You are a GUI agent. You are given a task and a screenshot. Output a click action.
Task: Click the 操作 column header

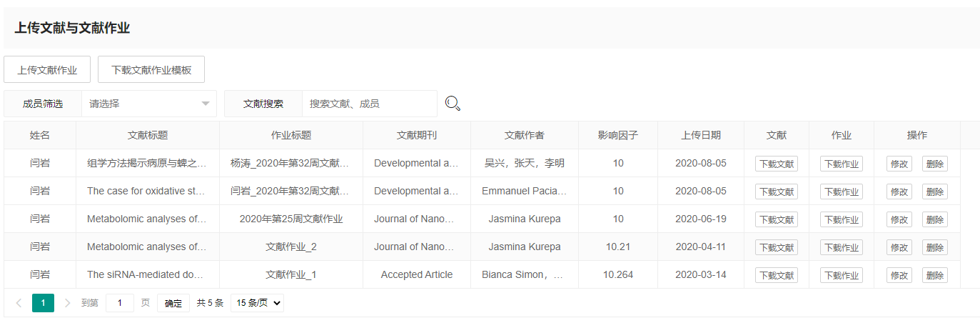coord(917,135)
